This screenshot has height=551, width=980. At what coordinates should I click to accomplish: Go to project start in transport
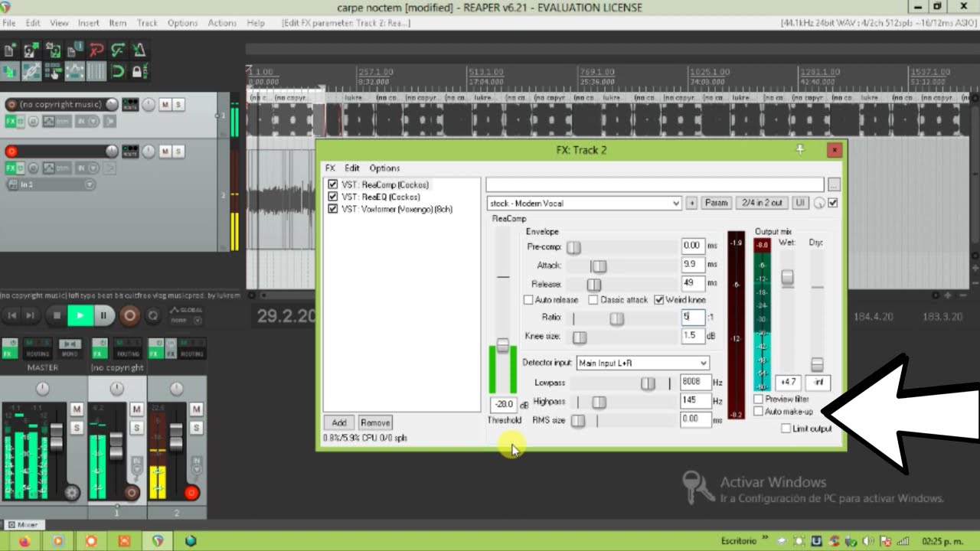(x=11, y=315)
